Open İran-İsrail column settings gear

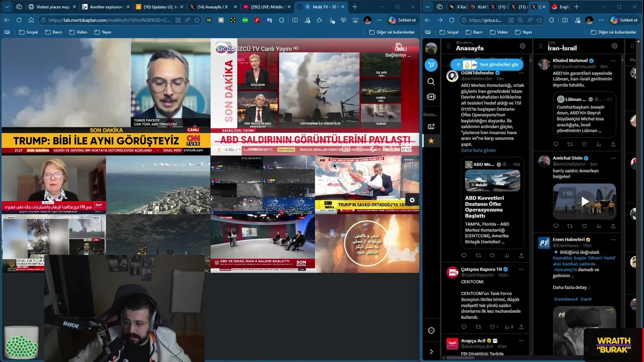pos(614,46)
